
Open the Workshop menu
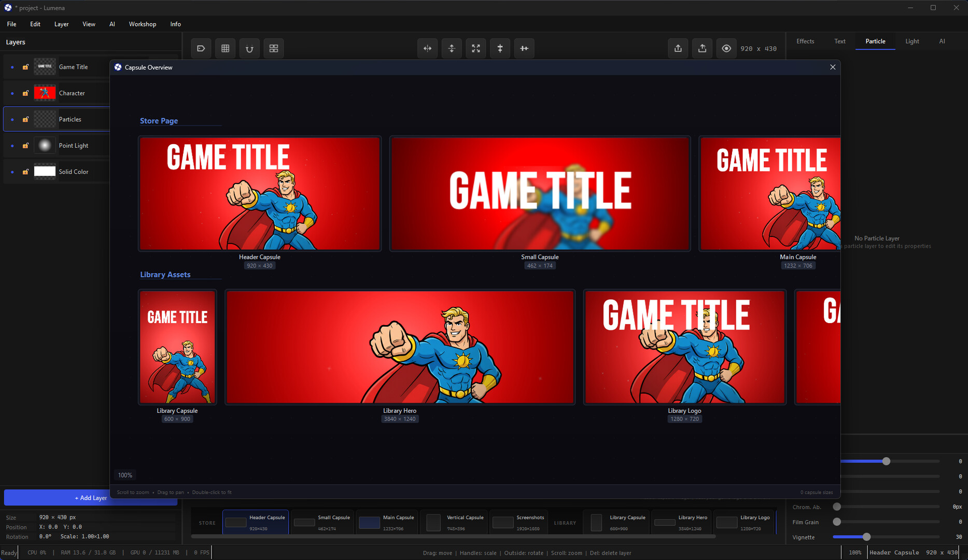[142, 24]
